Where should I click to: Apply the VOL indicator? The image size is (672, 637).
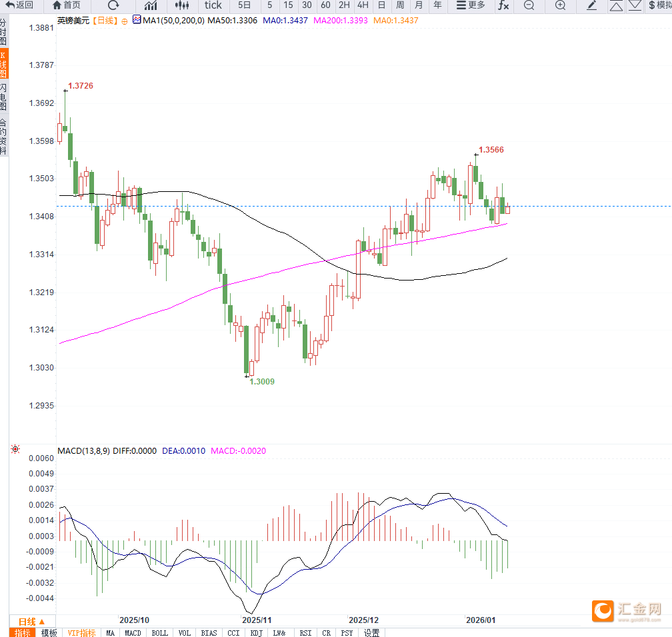pyautogui.click(x=184, y=633)
